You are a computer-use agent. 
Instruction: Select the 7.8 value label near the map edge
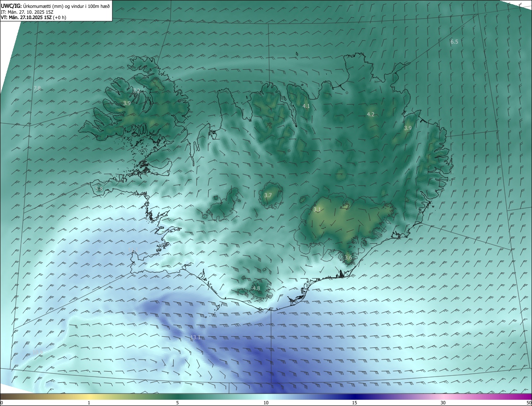click(37, 88)
